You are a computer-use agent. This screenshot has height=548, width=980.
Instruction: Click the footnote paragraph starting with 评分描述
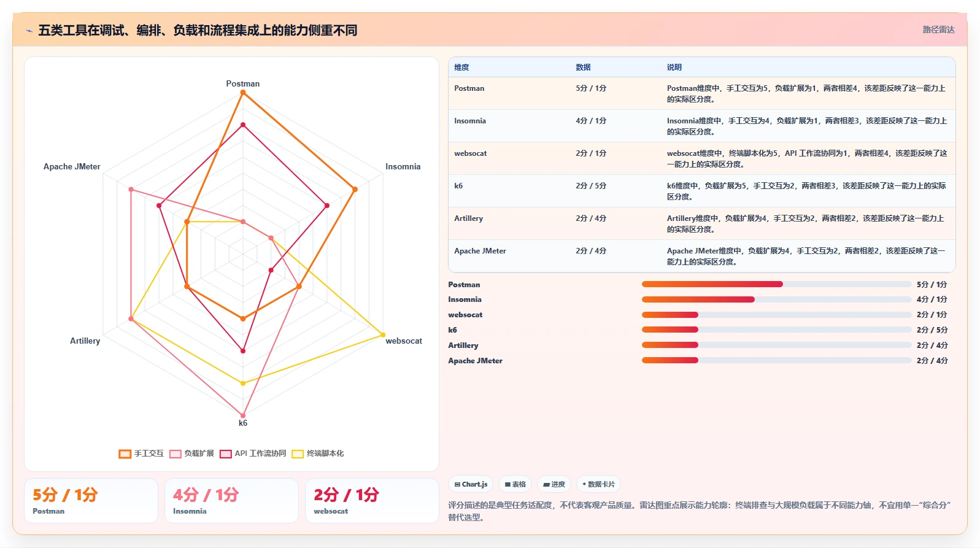pos(700,511)
